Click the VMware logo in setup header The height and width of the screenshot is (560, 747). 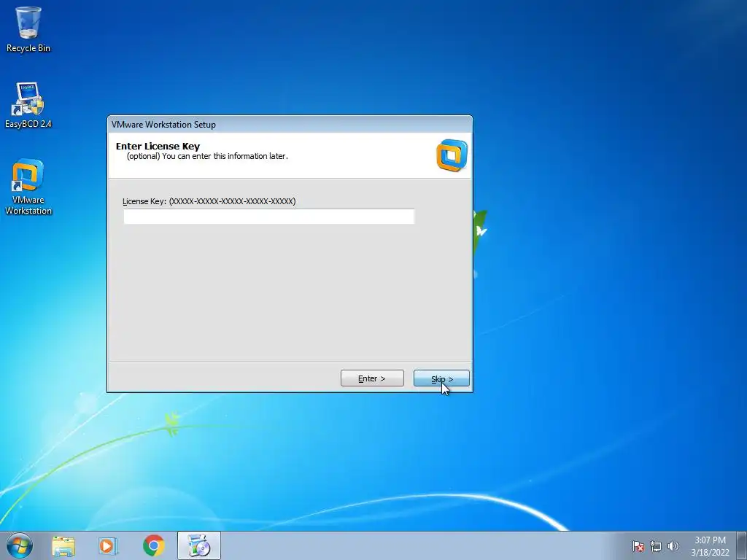(x=452, y=155)
